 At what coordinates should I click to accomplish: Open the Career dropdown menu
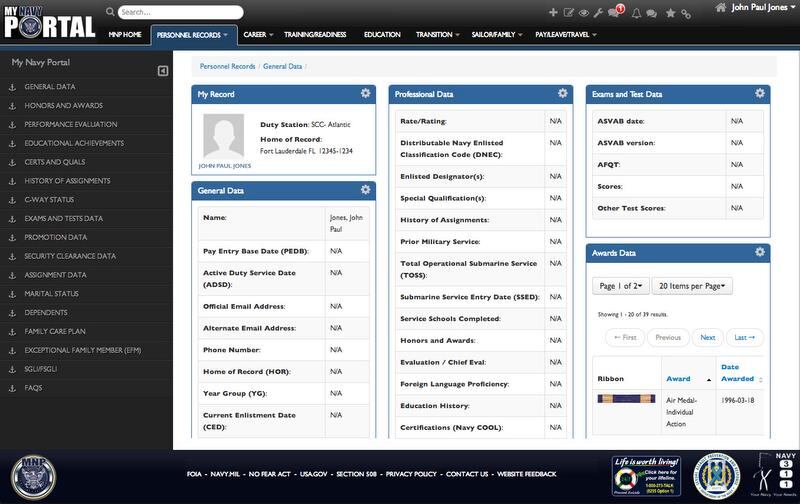coord(258,34)
